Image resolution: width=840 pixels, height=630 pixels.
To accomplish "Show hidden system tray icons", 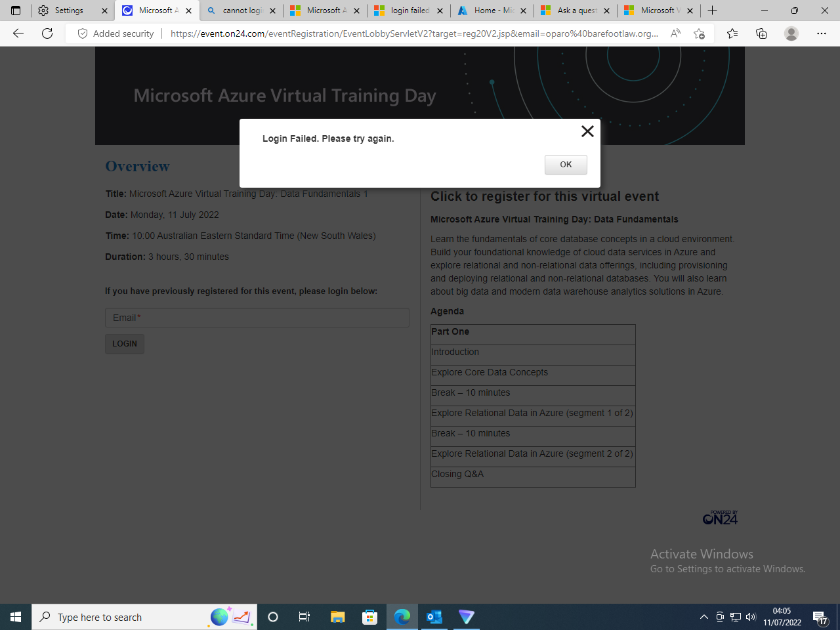I will (x=704, y=617).
